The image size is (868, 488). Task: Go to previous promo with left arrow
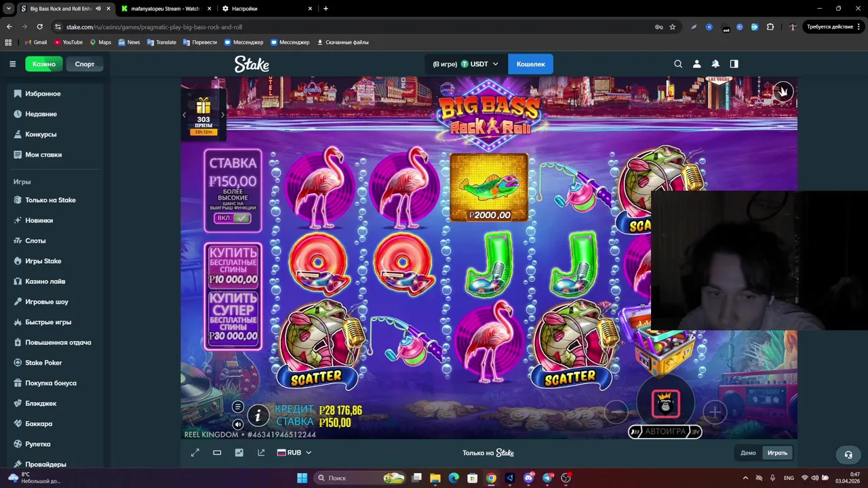(x=184, y=115)
